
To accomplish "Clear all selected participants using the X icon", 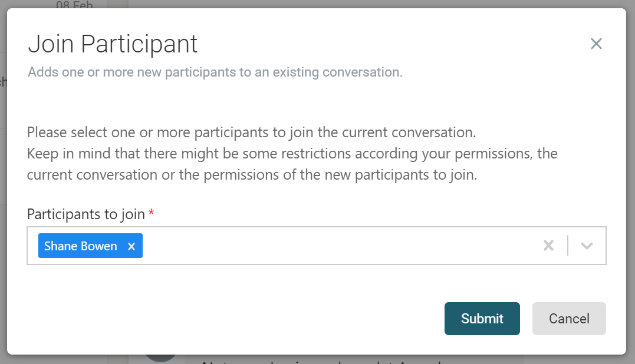I will pos(548,246).
